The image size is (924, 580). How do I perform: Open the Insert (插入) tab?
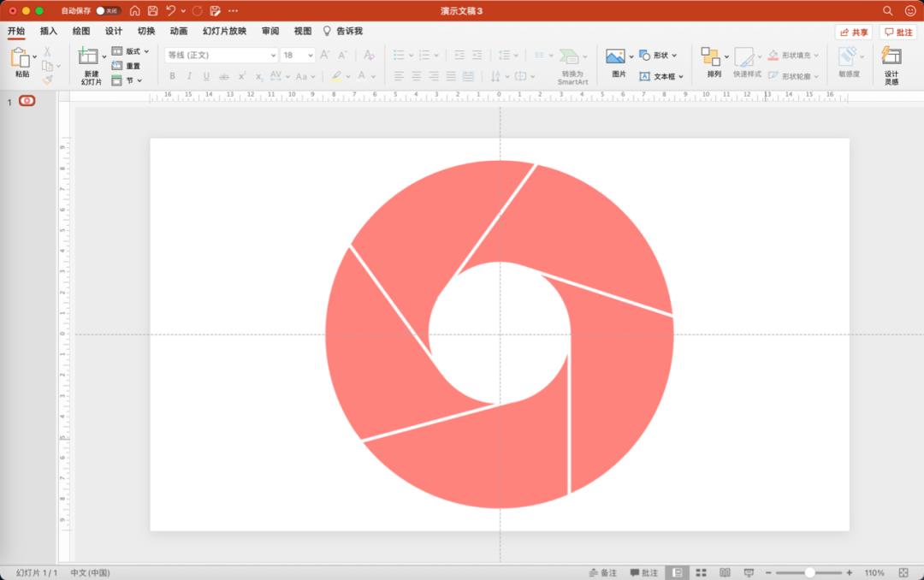click(48, 32)
